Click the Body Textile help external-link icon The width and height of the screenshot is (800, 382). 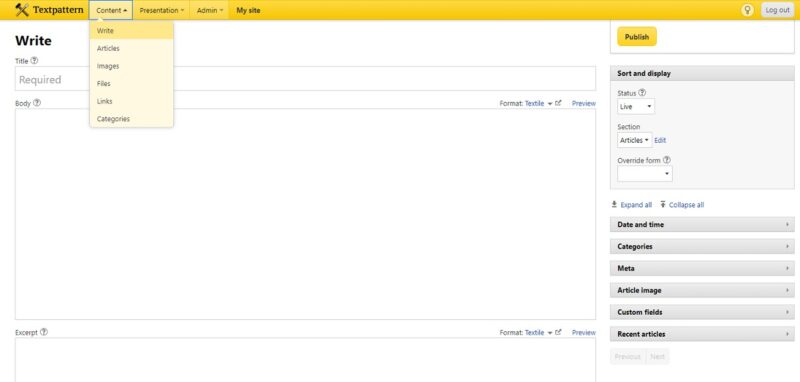click(x=558, y=103)
